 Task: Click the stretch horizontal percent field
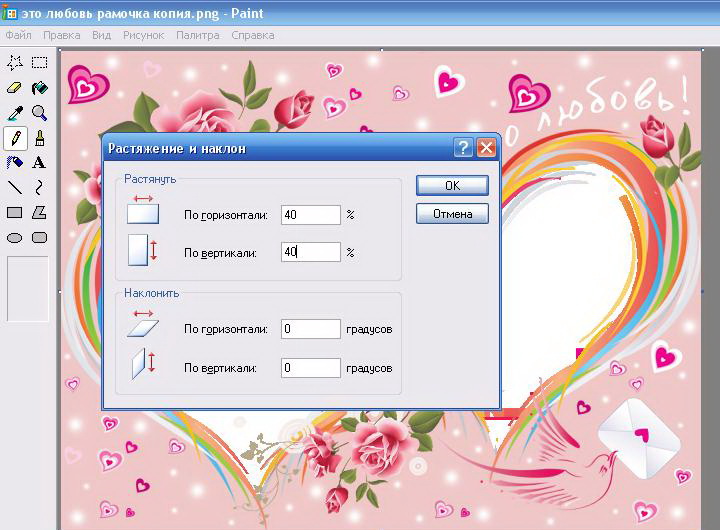click(310, 215)
